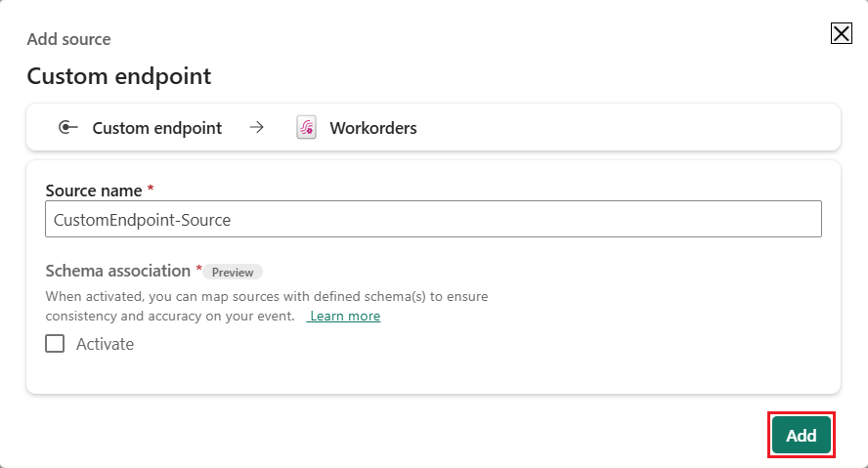868x468 pixels.
Task: Select the Workorders breadcrumb label
Action: click(373, 128)
